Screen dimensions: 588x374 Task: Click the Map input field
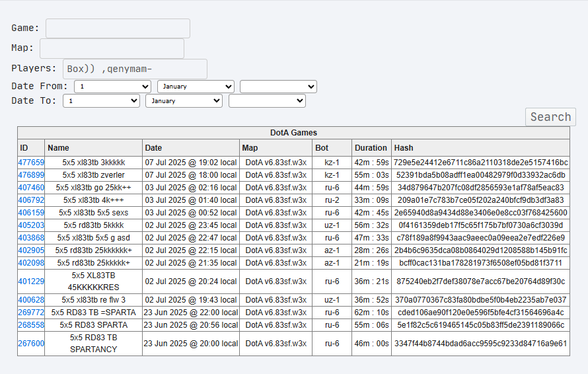[x=112, y=48]
